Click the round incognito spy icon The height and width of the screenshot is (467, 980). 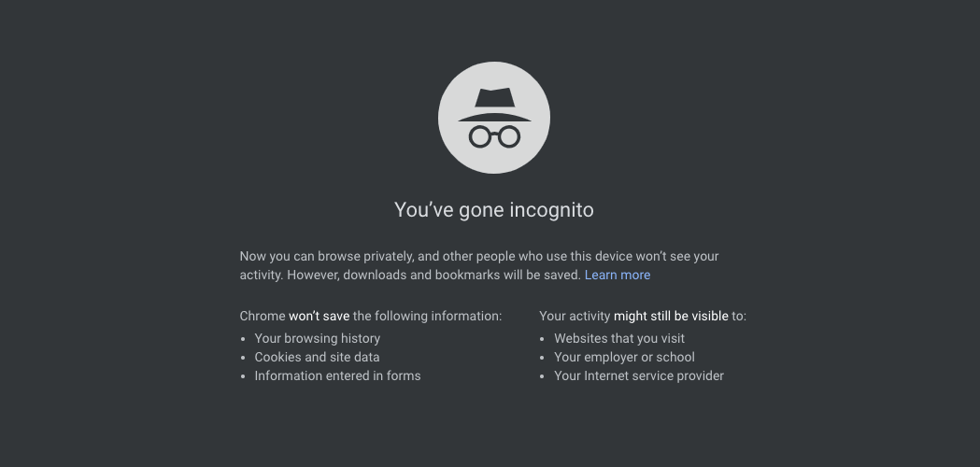[x=494, y=118]
